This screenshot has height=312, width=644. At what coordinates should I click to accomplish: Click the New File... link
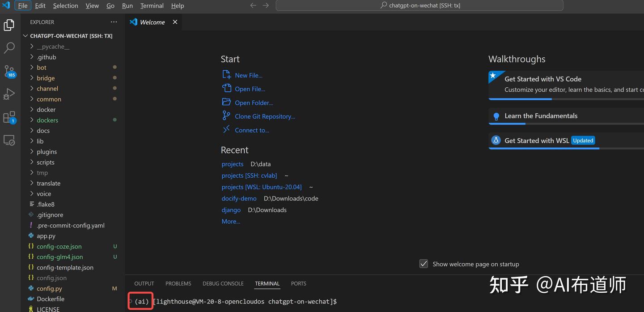pos(249,75)
